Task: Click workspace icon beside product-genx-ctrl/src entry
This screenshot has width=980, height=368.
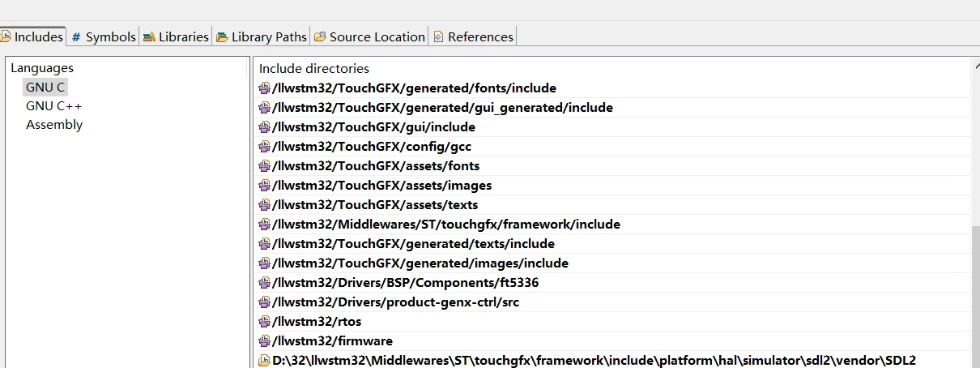Action: (x=264, y=302)
